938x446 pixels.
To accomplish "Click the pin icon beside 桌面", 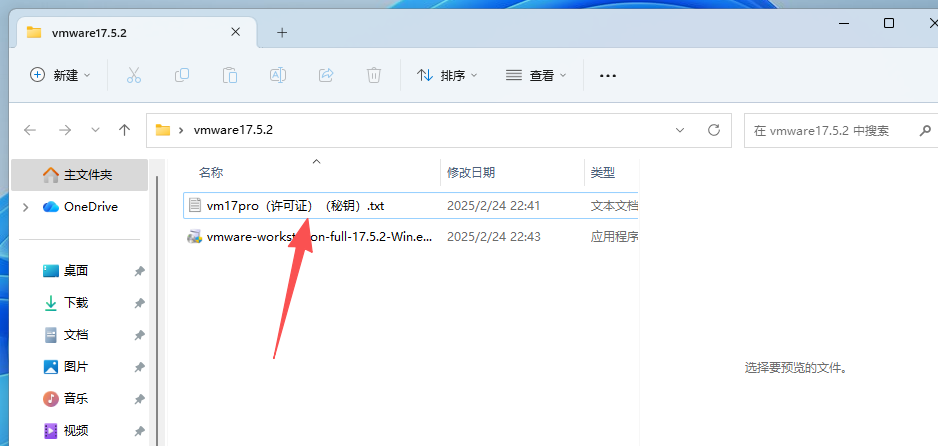I will [139, 271].
